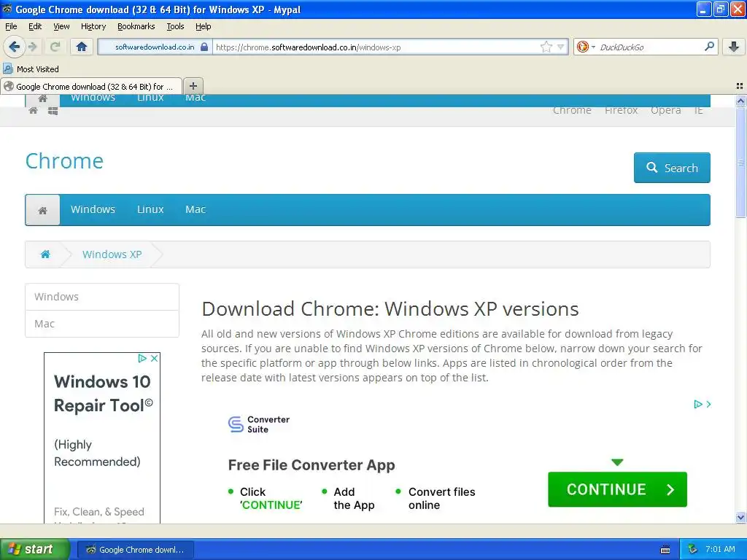Click the large Chrome site title
The width and height of the screenshot is (747, 560).
click(64, 161)
